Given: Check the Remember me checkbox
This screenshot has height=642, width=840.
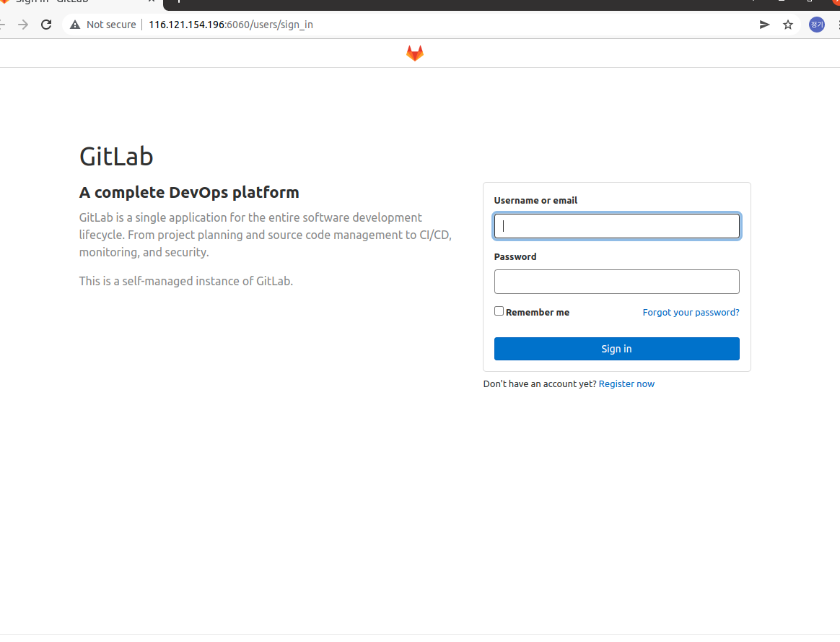Looking at the screenshot, I should (499, 311).
